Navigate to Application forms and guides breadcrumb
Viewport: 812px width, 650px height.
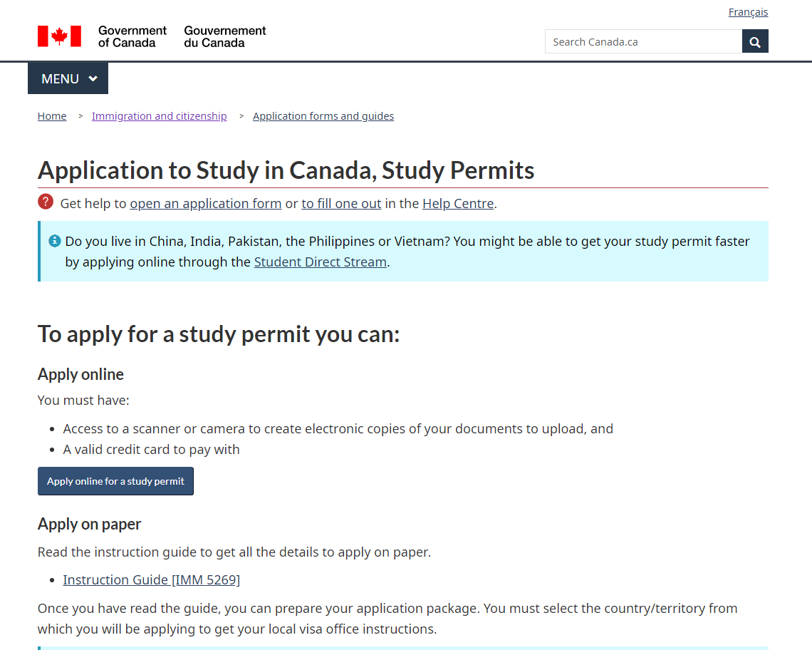click(x=323, y=116)
